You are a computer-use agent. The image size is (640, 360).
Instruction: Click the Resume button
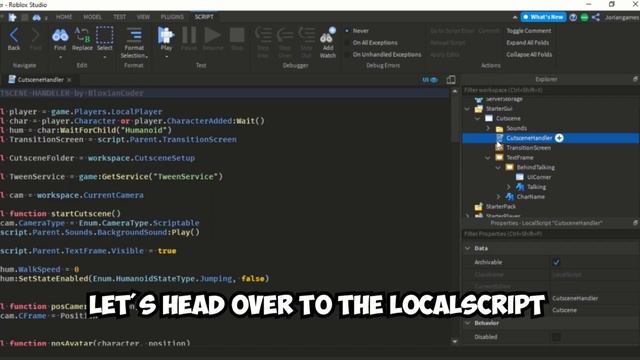point(213,36)
